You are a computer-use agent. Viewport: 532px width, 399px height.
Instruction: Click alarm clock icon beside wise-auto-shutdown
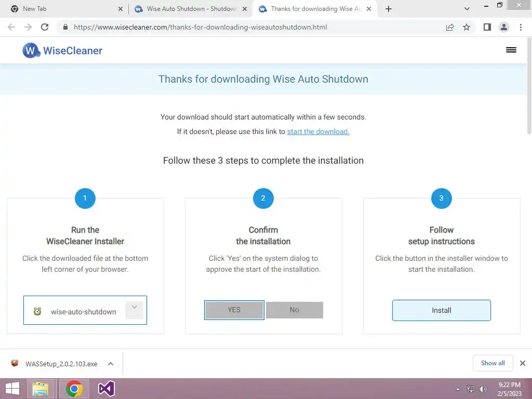[x=37, y=311]
